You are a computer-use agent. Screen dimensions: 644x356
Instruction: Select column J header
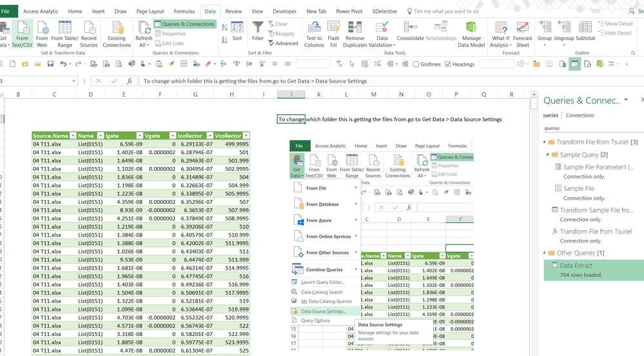[x=291, y=95]
